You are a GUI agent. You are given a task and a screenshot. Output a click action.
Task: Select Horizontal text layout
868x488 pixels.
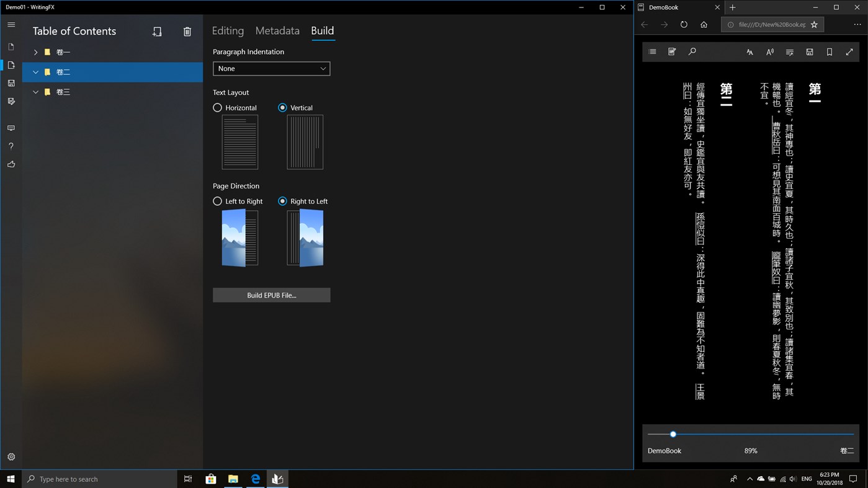point(217,107)
